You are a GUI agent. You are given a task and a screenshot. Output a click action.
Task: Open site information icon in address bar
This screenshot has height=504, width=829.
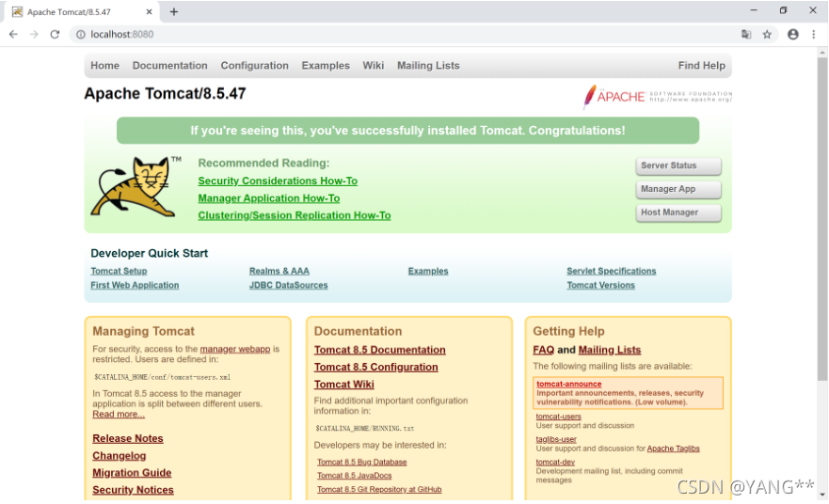pos(80,35)
